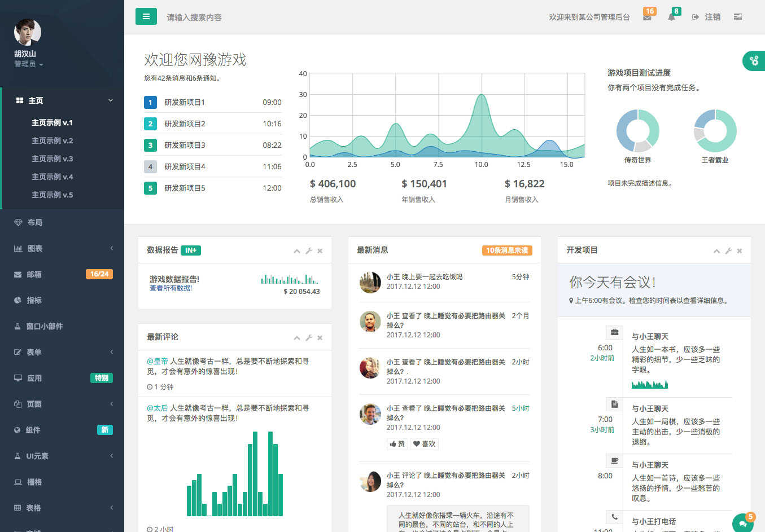
Task: Click 注销 logout link
Action: pos(706,17)
